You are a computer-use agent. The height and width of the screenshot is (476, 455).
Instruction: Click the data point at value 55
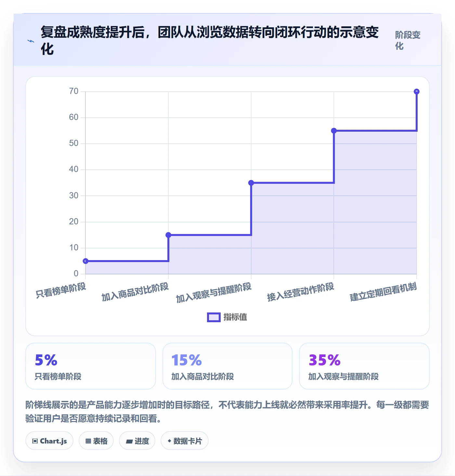(334, 131)
